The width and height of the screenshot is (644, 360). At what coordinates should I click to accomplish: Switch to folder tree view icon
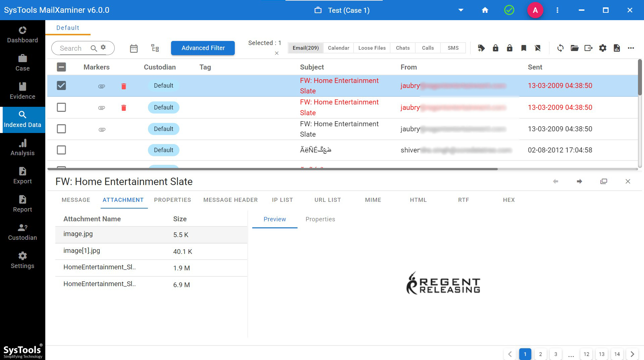(155, 48)
